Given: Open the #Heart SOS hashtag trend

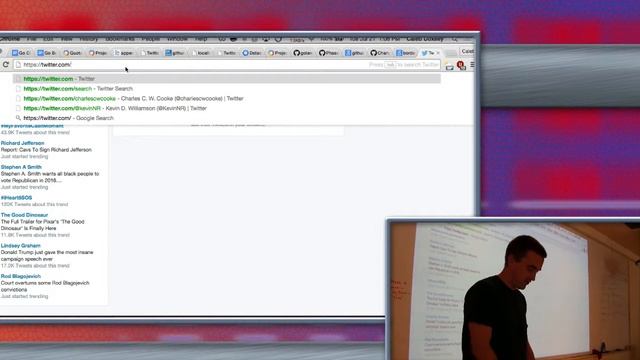Looking at the screenshot, I should pyautogui.click(x=16, y=198).
